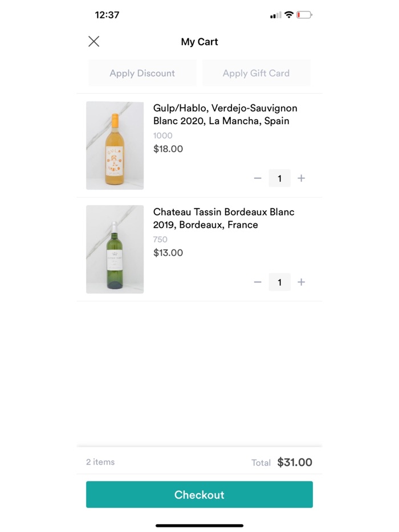Viewport: 399px width, 532px height.
Task: Tap the plus icon for Chateau Tassin Bordeaux
Action: 301,282
